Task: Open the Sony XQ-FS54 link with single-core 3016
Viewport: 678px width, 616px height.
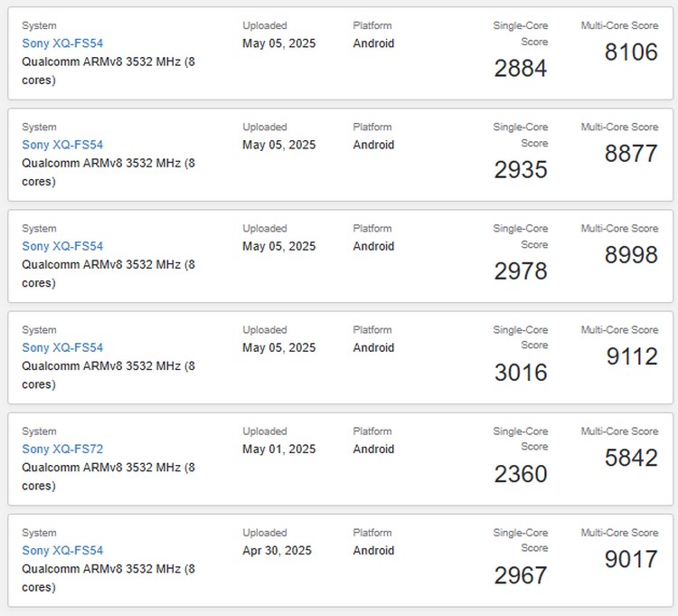Action: 62,347
